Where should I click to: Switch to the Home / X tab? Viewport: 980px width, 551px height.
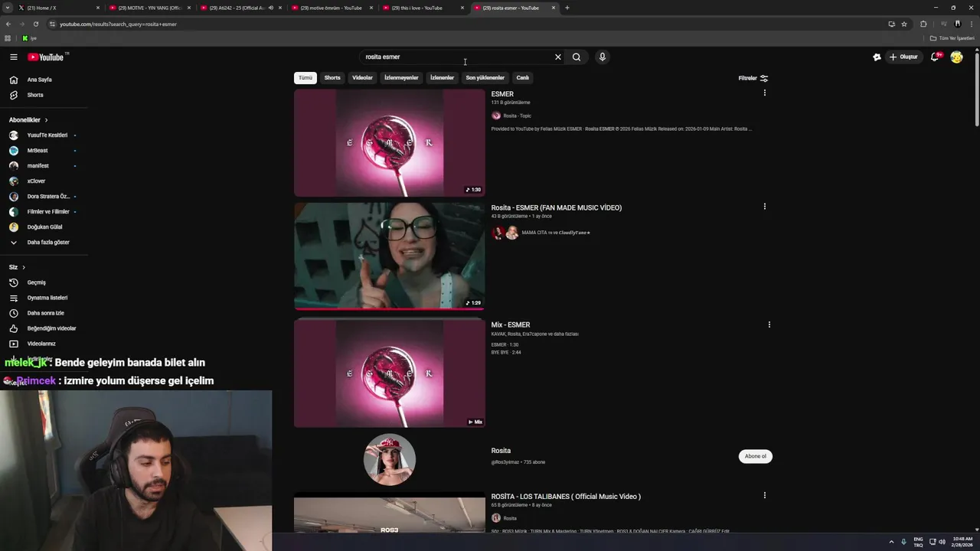pyautogui.click(x=58, y=8)
